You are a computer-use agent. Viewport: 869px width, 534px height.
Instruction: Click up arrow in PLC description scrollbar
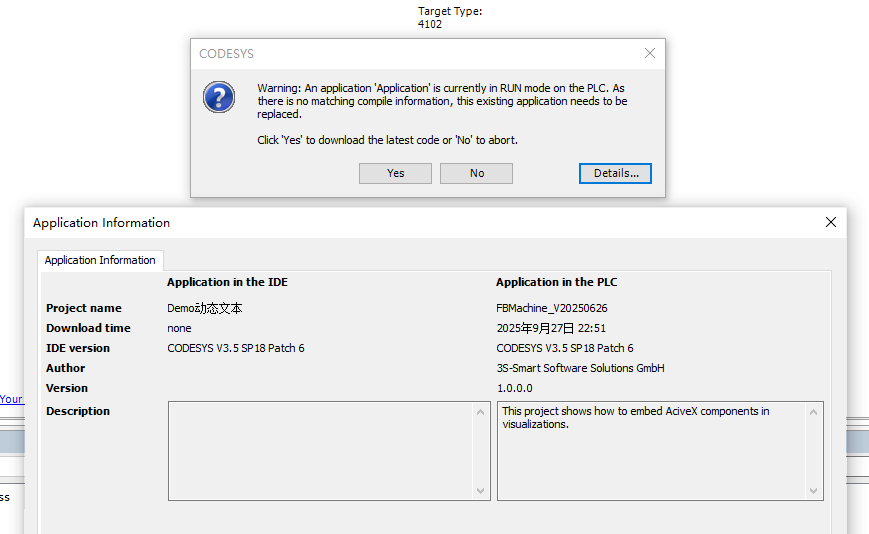pos(814,412)
